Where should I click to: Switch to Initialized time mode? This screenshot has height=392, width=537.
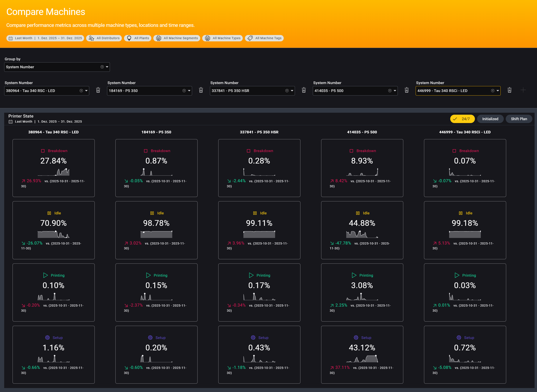490,119
